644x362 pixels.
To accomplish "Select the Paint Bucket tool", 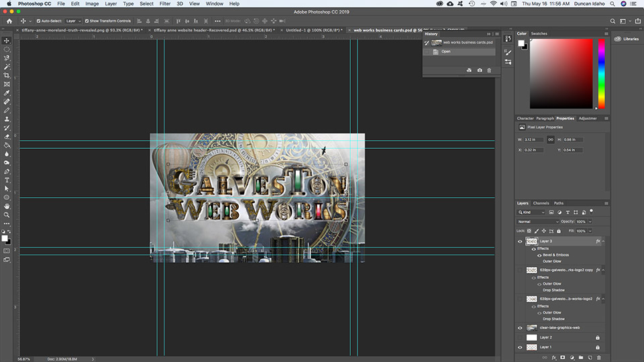I will pos(7,145).
